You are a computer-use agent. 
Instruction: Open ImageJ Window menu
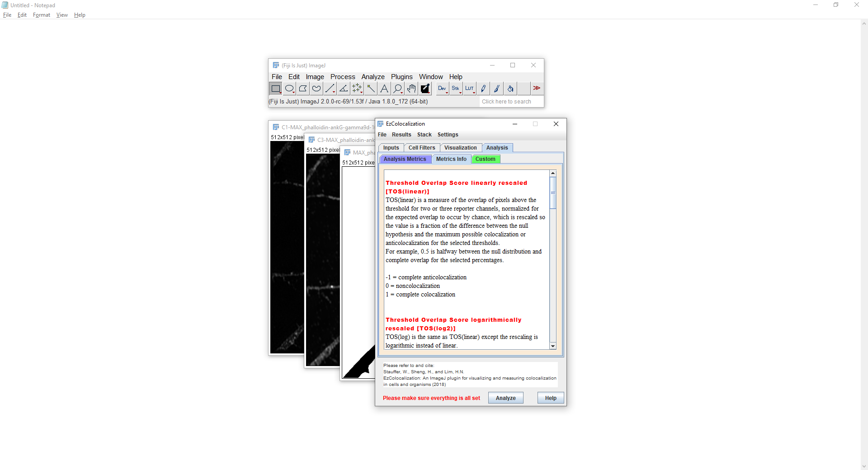(431, 77)
